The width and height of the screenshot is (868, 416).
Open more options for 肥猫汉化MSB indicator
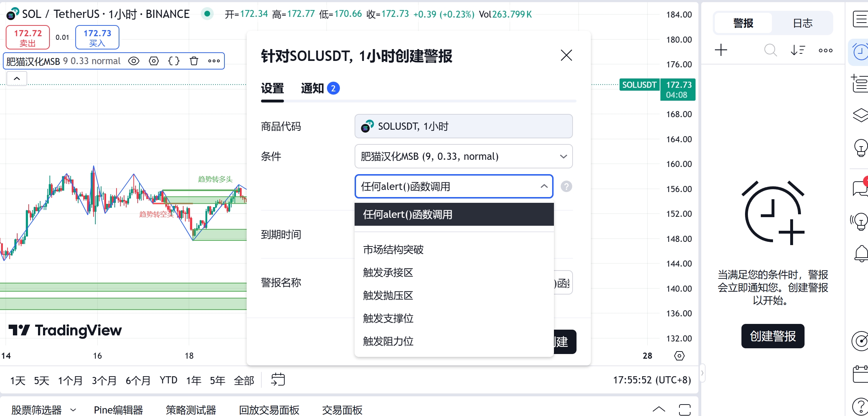tap(214, 61)
